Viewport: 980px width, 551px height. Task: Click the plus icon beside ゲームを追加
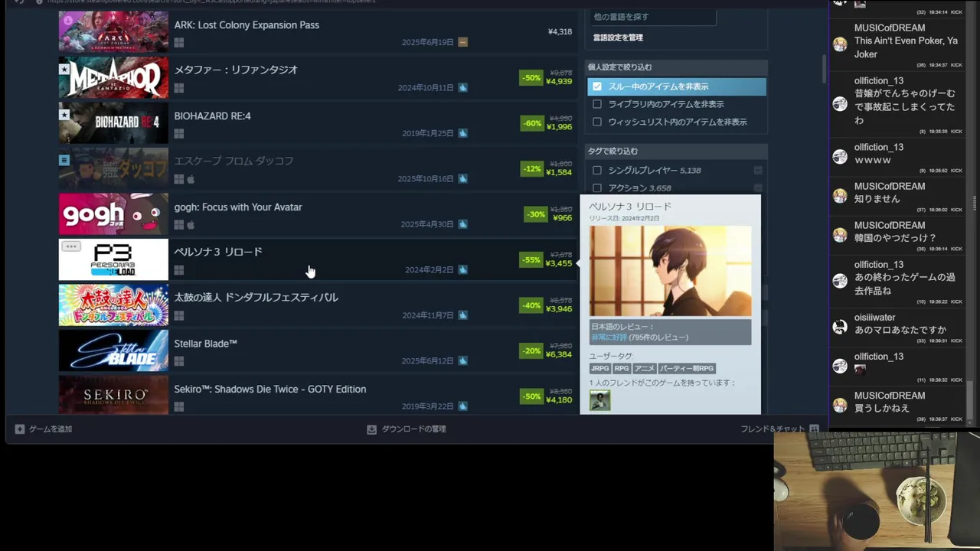click(x=20, y=429)
